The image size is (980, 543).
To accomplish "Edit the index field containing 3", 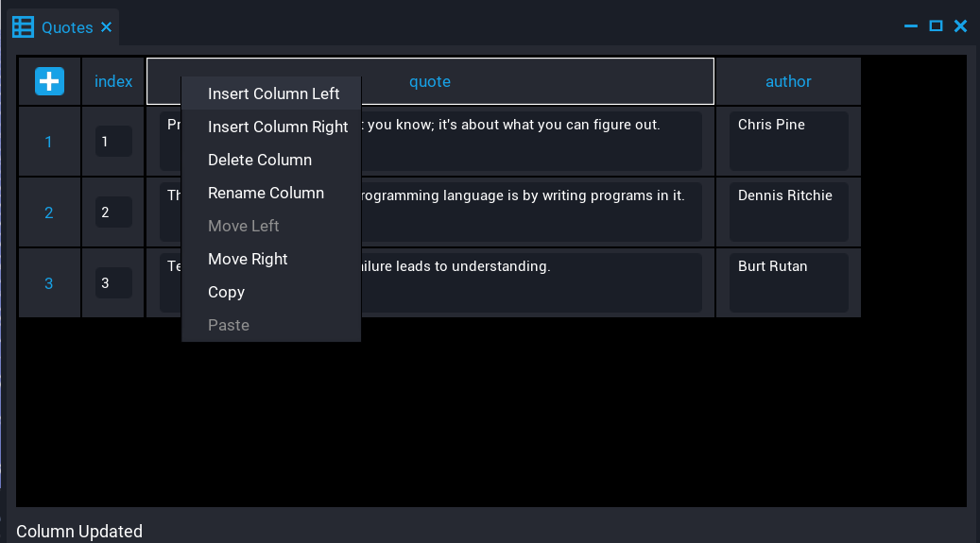I will pos(113,283).
